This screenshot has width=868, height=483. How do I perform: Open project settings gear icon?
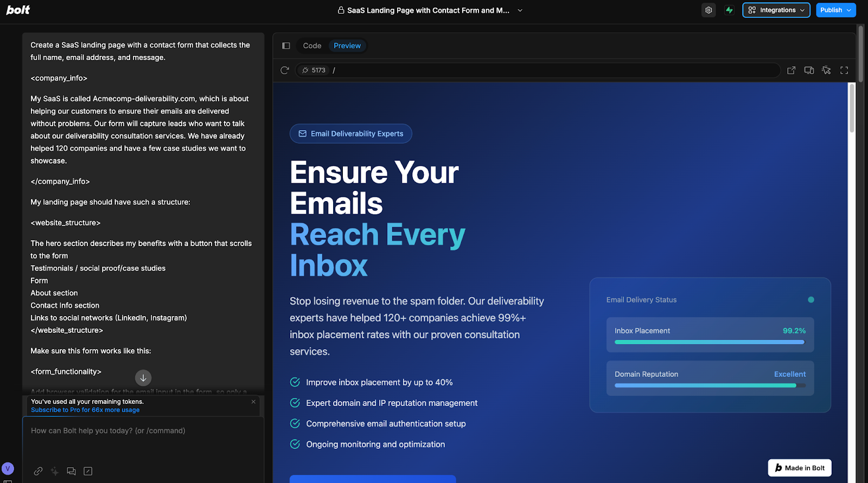click(x=709, y=10)
